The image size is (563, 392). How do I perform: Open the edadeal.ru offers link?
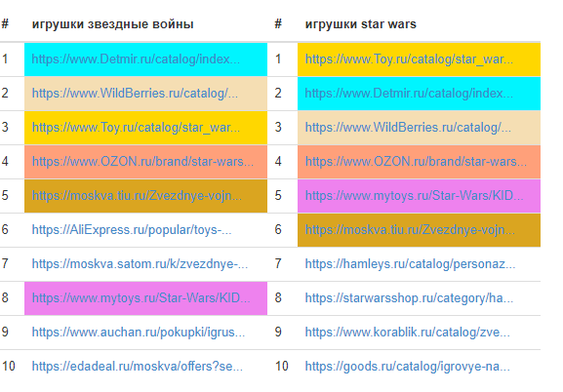(138, 366)
